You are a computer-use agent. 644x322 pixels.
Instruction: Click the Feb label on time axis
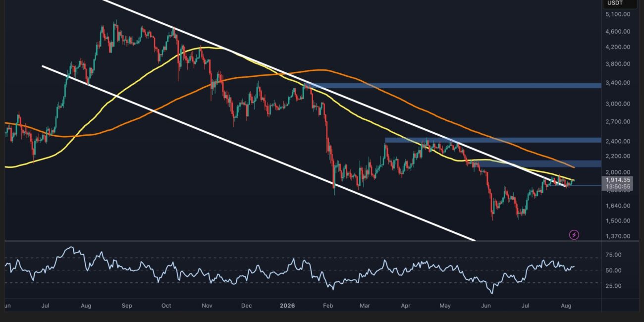click(327, 306)
